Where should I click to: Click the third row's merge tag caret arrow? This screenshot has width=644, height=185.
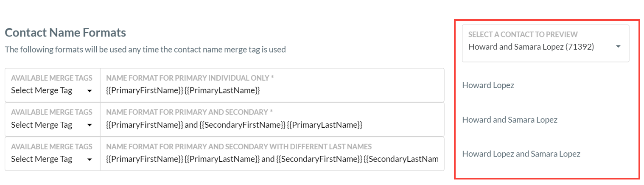click(89, 159)
